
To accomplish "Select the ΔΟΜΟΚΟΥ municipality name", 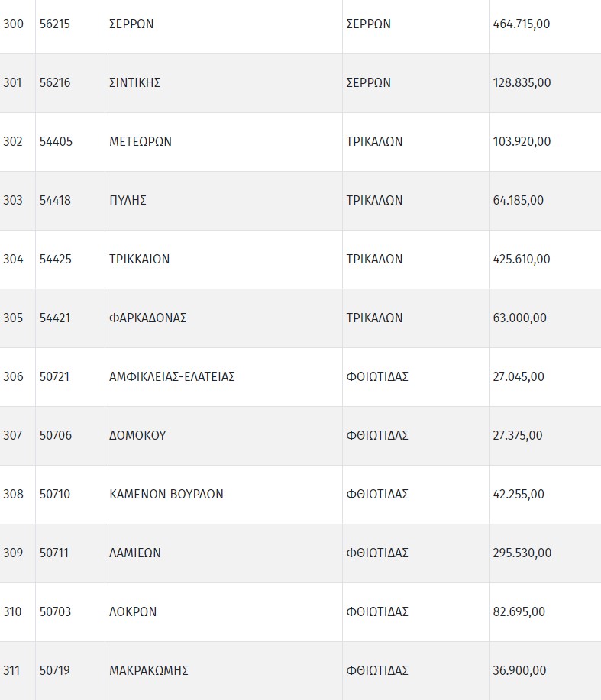I will click(x=137, y=435).
